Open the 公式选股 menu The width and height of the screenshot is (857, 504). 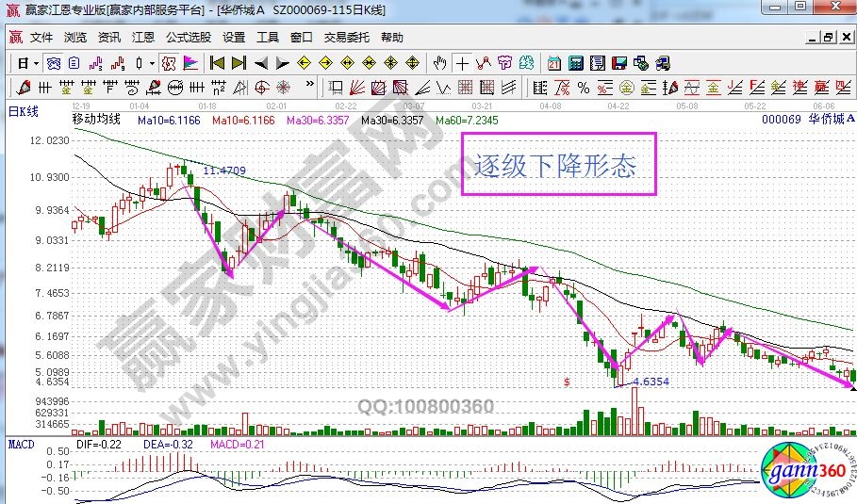[188, 38]
